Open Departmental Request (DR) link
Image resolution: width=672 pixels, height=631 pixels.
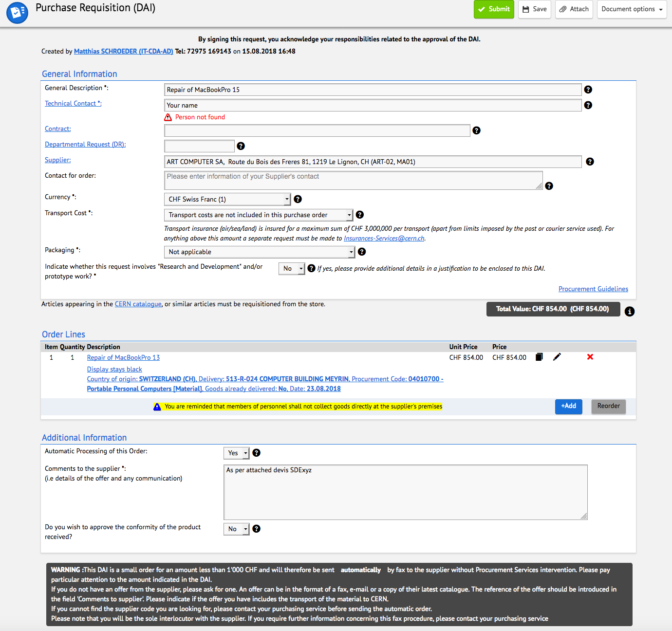click(85, 144)
